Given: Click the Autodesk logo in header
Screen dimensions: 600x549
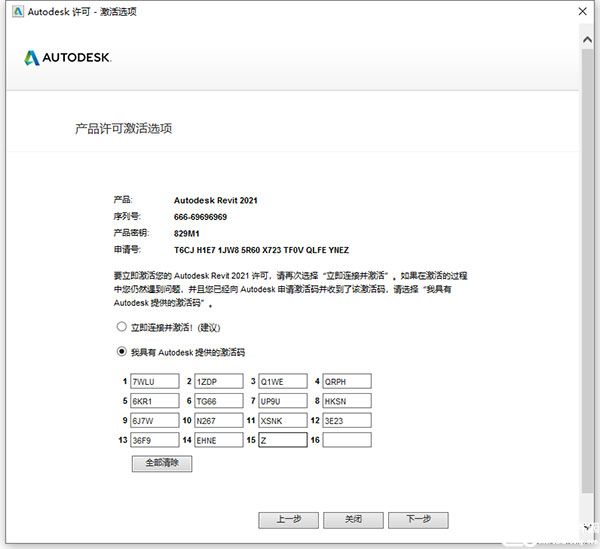Looking at the screenshot, I should click(x=67, y=57).
